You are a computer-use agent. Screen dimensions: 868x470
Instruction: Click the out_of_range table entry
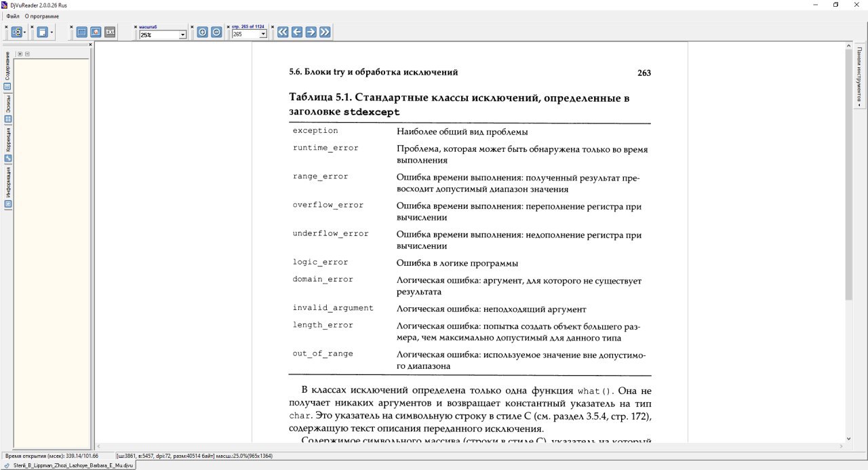pos(323,354)
